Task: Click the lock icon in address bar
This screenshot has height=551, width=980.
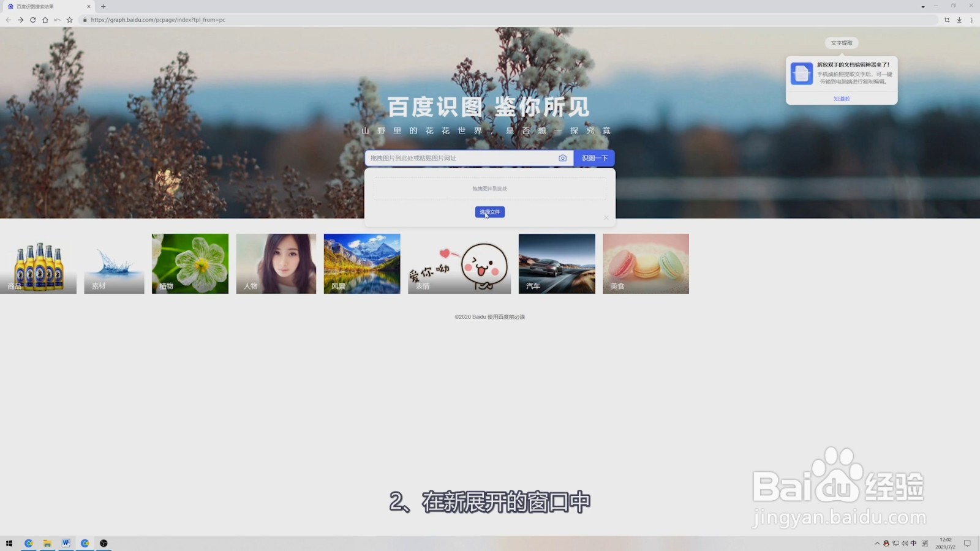Action: pyautogui.click(x=85, y=20)
